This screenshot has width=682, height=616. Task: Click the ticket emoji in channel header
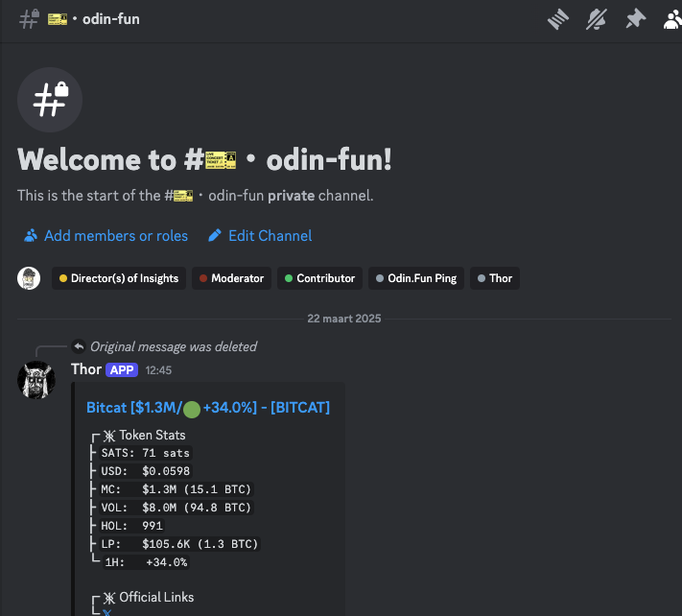click(x=58, y=19)
